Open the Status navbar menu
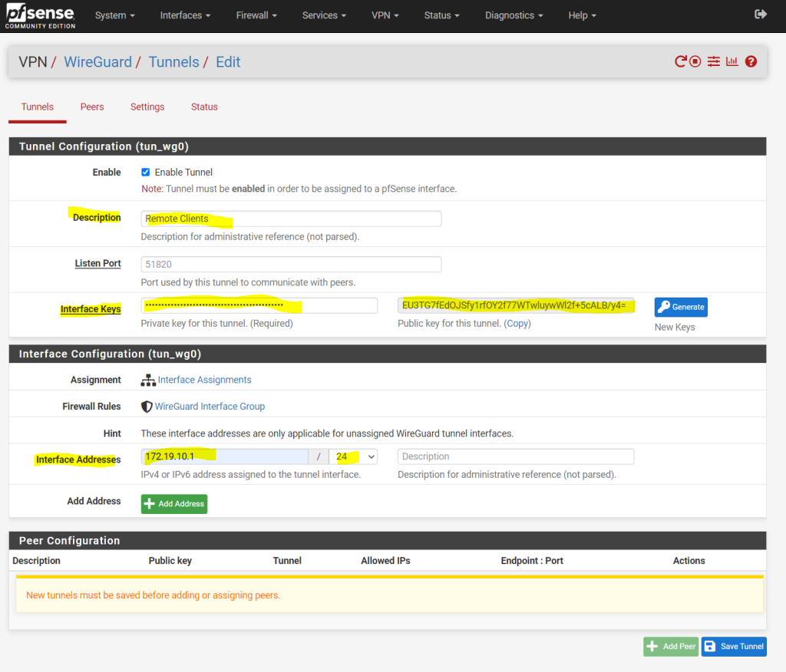This screenshot has height=672, width=786. [441, 15]
